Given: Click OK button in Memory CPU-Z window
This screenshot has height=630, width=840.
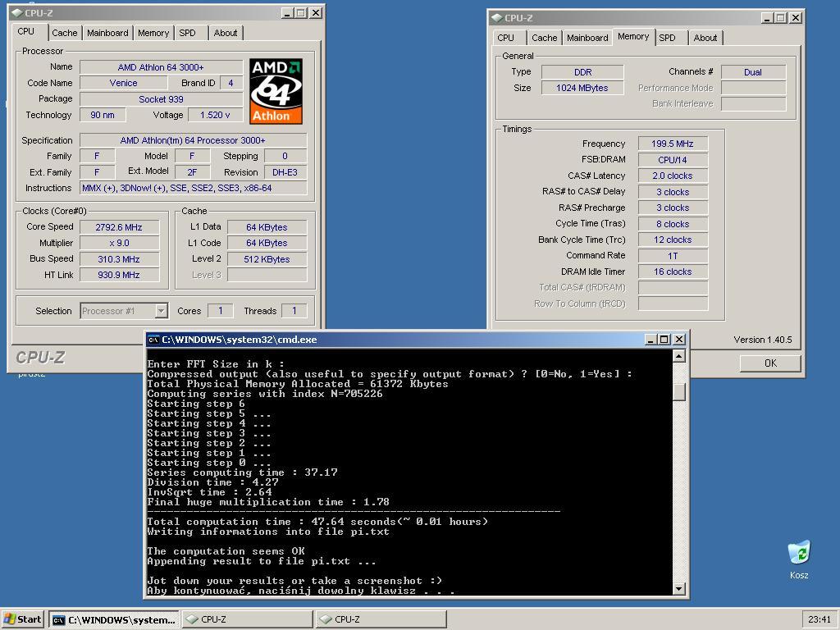Looking at the screenshot, I should (x=770, y=363).
